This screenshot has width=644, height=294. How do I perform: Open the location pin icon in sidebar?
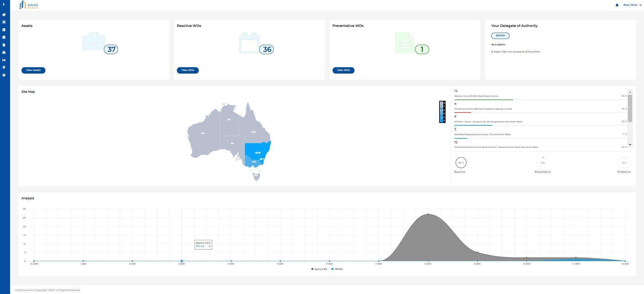click(x=4, y=68)
